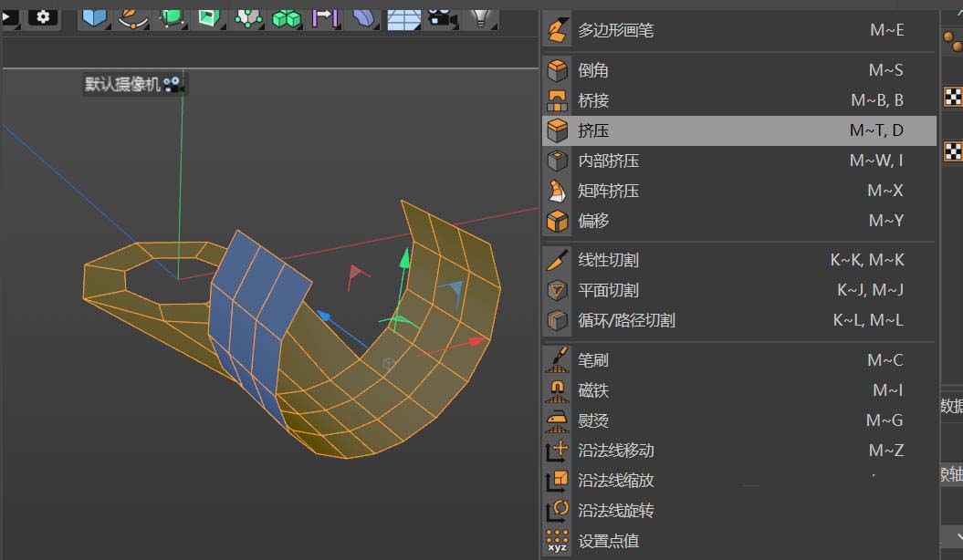Click the Bridge (桥接) tool entry
This screenshot has height=560, width=963.
(593, 100)
